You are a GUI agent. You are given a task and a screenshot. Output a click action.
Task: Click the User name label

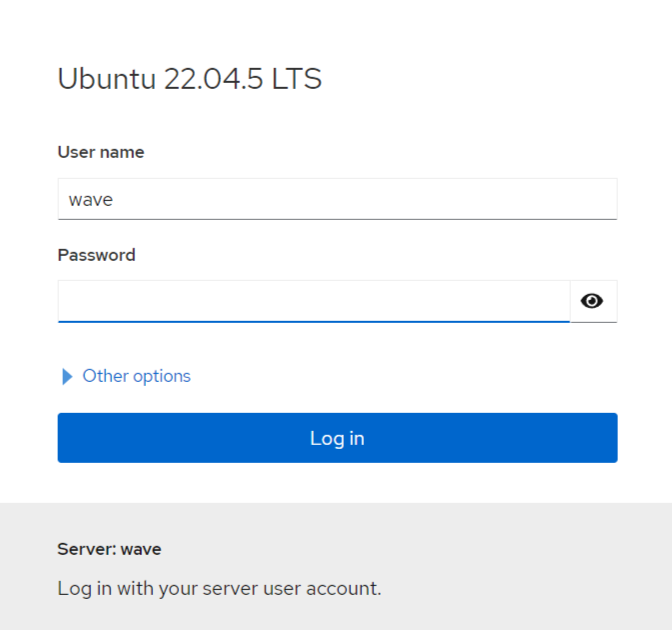tap(101, 152)
